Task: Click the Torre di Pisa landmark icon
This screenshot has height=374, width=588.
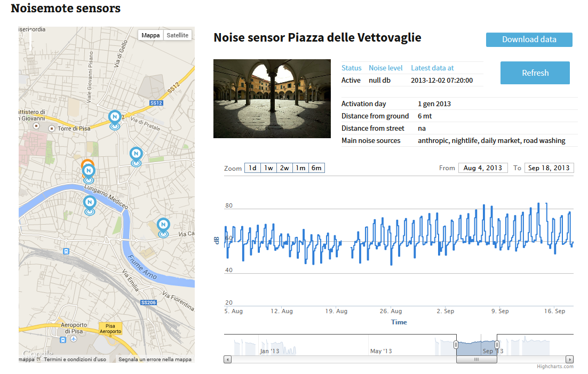Action: (x=52, y=128)
